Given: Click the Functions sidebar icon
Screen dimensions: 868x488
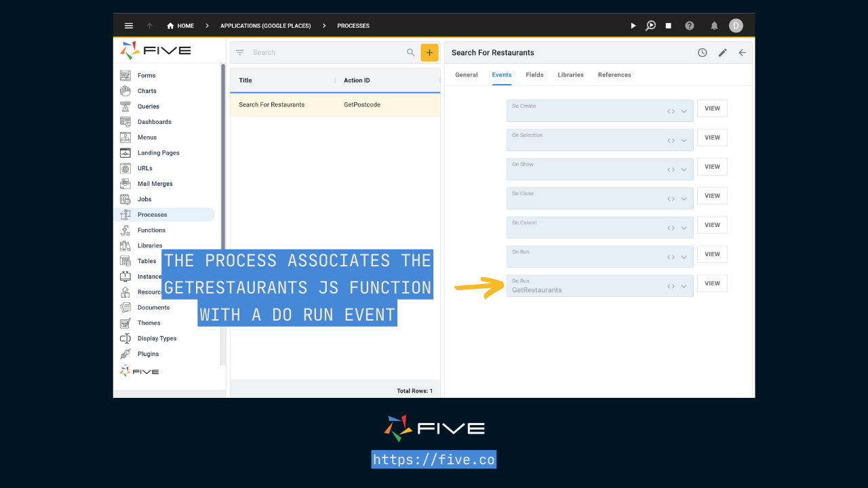Looking at the screenshot, I should point(125,230).
